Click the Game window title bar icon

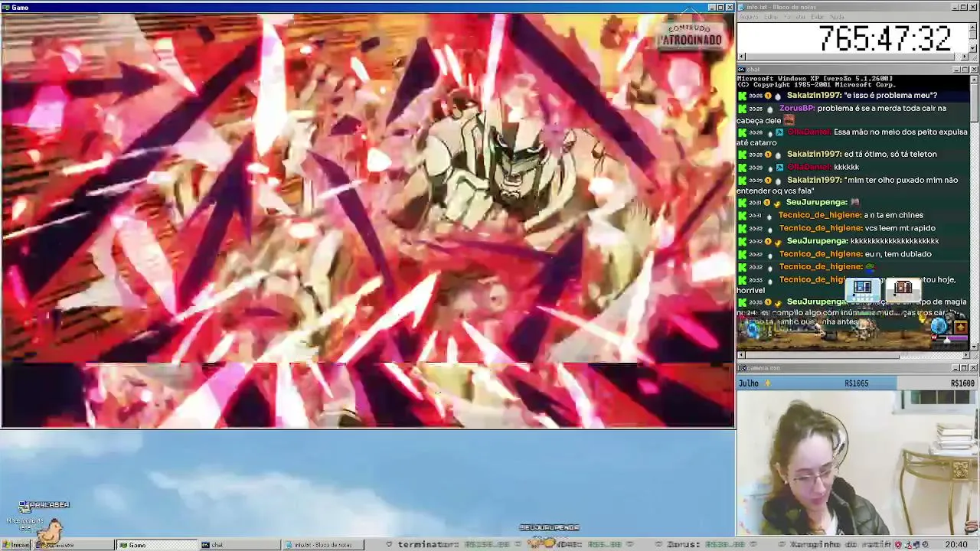coord(6,8)
